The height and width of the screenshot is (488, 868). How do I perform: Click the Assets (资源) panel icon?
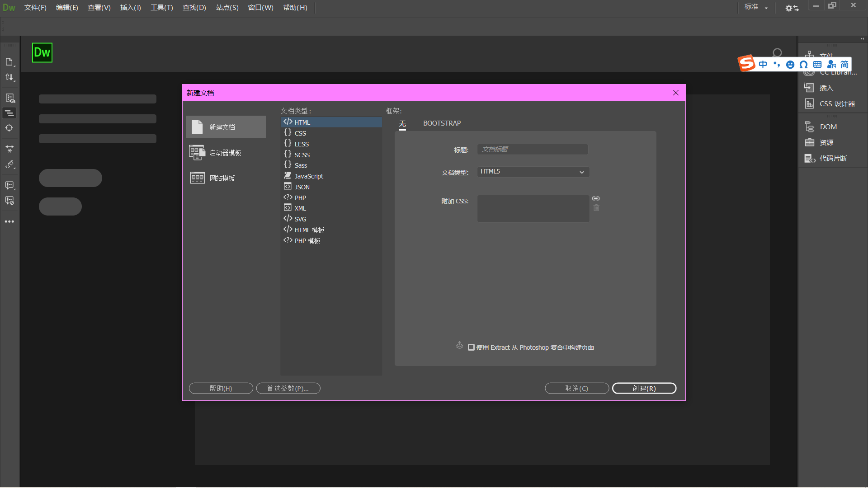pyautogui.click(x=809, y=143)
